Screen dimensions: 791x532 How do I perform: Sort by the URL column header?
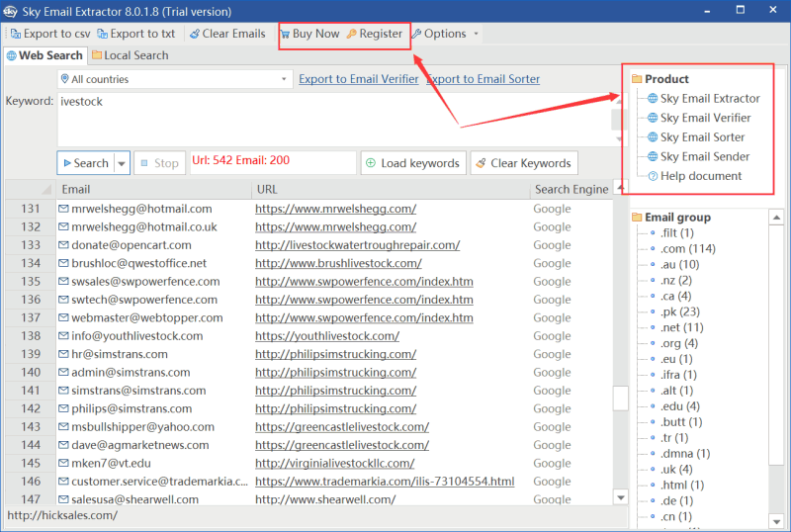pos(391,189)
